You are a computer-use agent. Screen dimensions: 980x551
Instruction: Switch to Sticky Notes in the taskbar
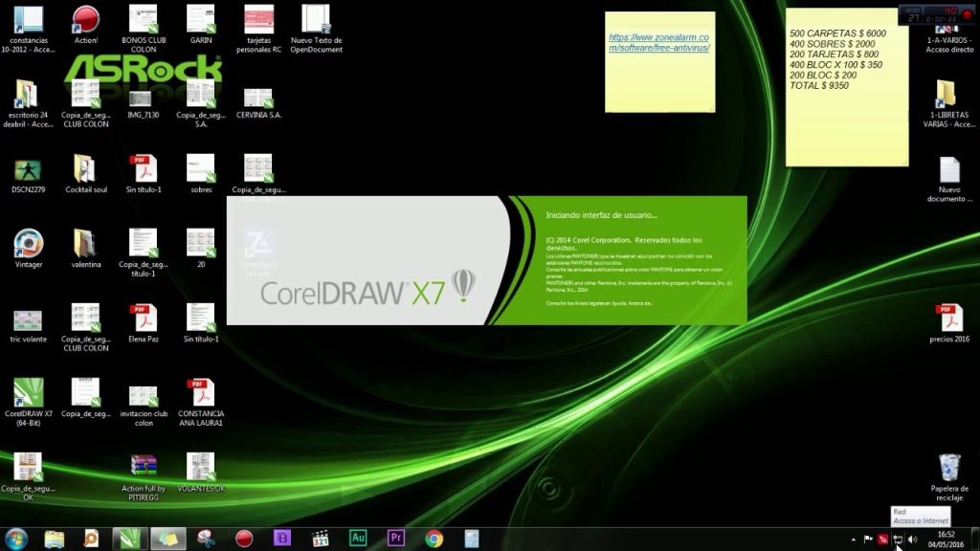coord(168,539)
